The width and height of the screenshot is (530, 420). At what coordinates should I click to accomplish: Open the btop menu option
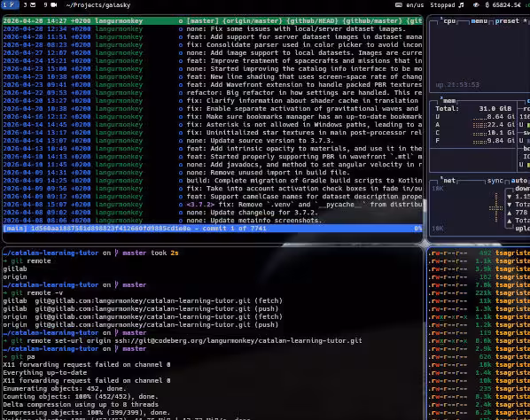click(479, 21)
